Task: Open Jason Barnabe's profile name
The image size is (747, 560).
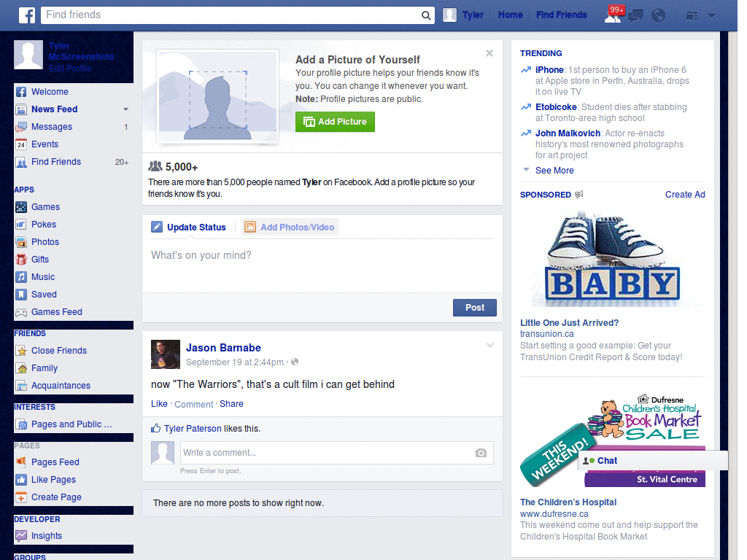Action: tap(223, 348)
